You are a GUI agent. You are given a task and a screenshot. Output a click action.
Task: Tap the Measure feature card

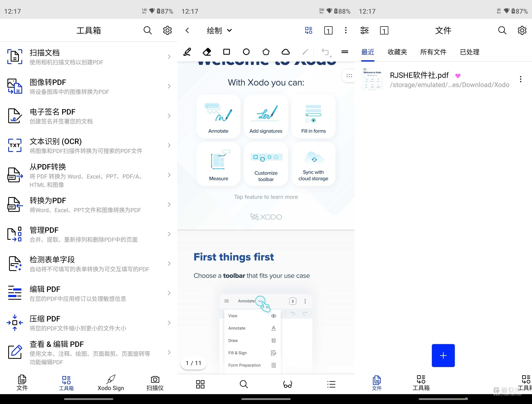(218, 164)
